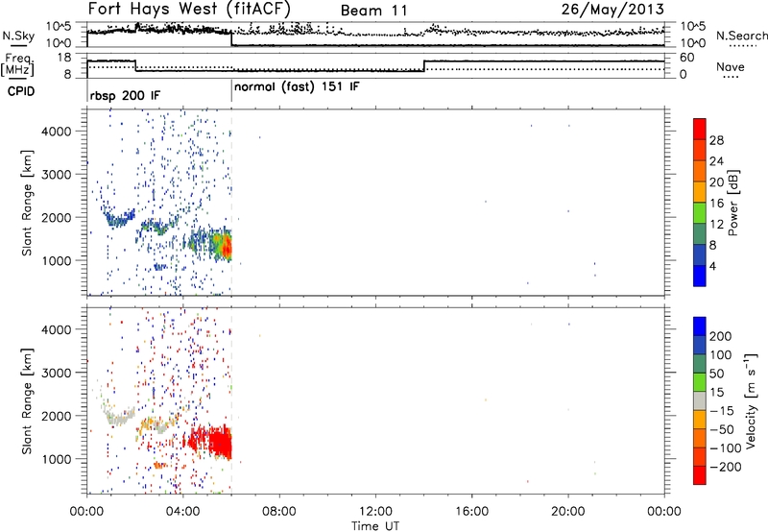Click the blue 200 velocity color band

point(700,326)
